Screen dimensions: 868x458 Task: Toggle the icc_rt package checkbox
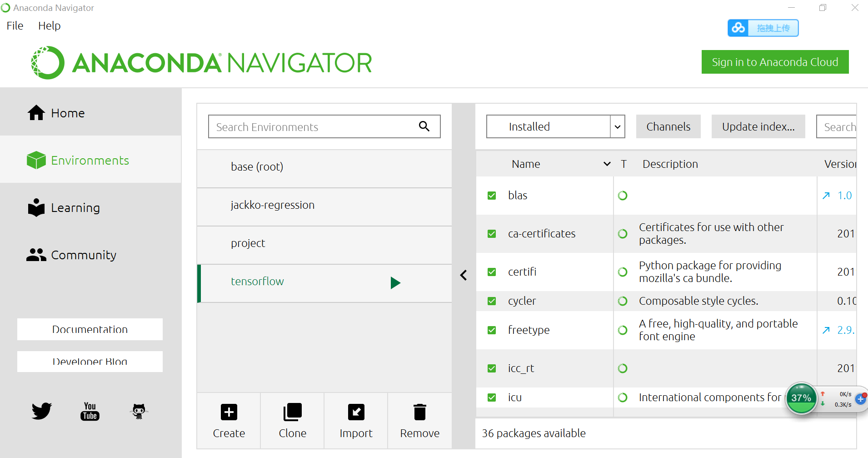coord(492,368)
